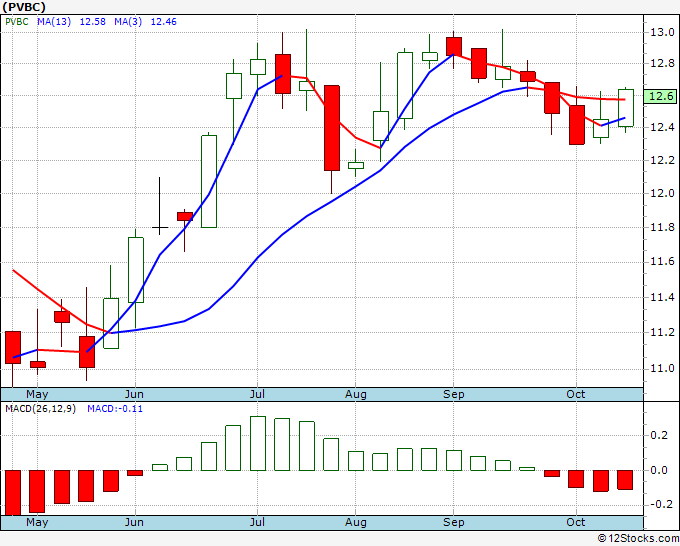This screenshot has height=546, width=680.
Task: Select the MACD:-0.11 value readout
Action: coord(115,409)
